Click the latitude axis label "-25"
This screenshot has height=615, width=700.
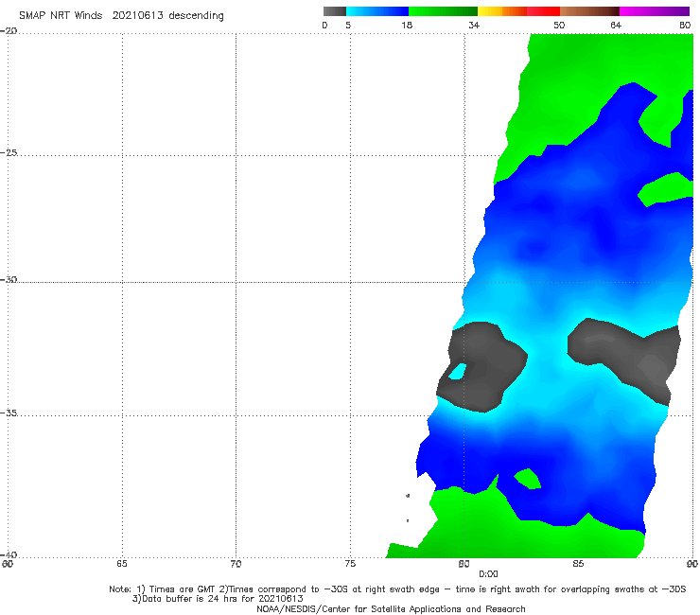click(x=9, y=152)
